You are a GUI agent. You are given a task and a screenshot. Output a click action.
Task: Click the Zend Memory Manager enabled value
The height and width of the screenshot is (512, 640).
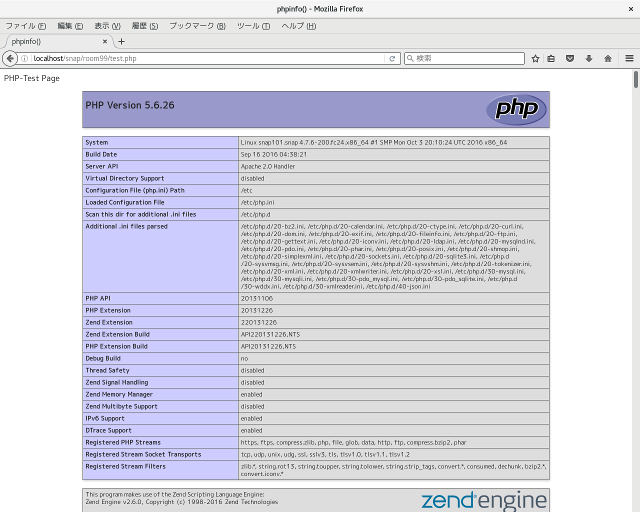[251, 394]
